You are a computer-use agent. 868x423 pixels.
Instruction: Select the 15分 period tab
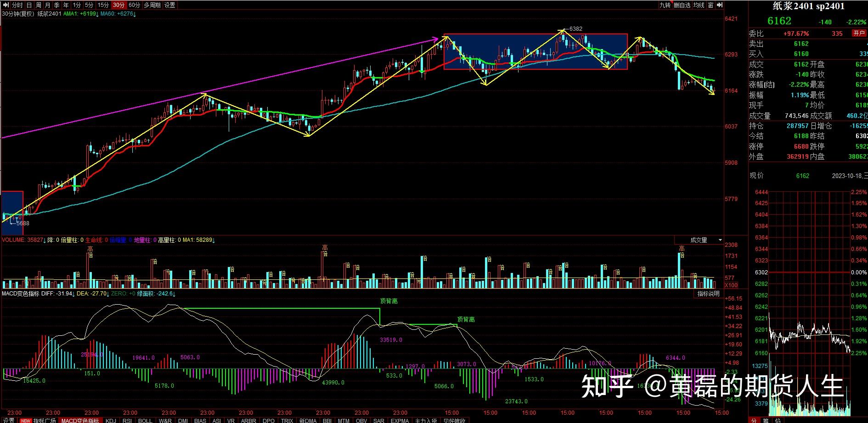tap(103, 5)
